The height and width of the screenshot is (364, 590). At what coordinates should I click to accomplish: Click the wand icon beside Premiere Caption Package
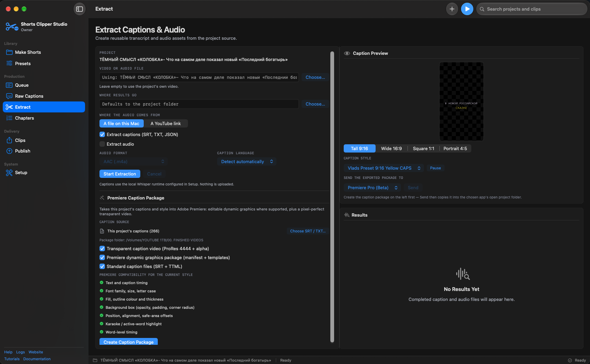[102, 198]
